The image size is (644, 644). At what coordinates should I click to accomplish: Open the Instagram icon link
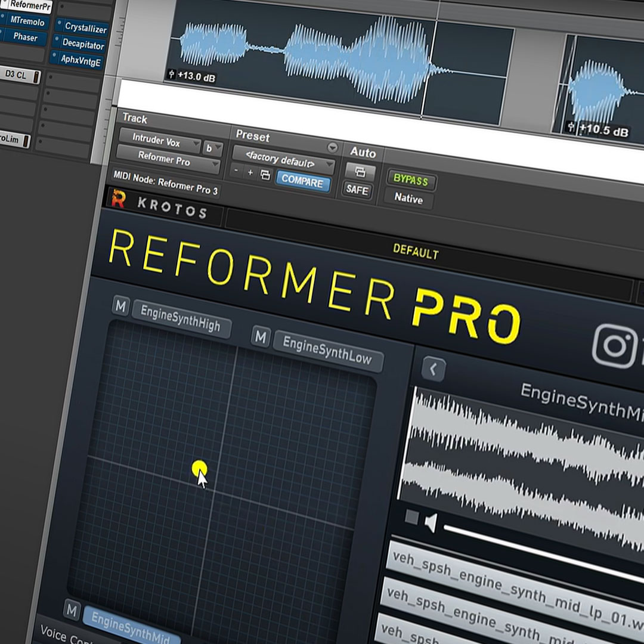coord(615,345)
